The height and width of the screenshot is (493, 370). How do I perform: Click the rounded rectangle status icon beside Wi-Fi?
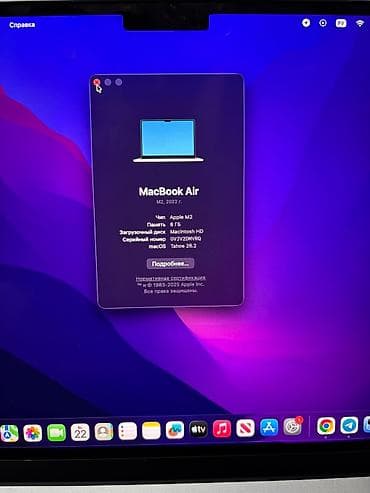(341, 23)
